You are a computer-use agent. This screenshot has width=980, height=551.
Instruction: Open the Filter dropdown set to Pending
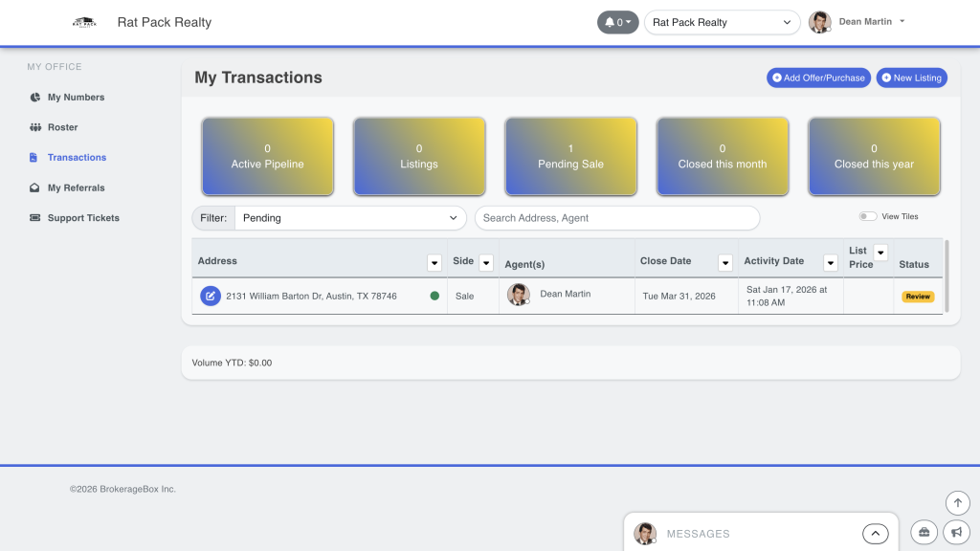[x=349, y=218]
